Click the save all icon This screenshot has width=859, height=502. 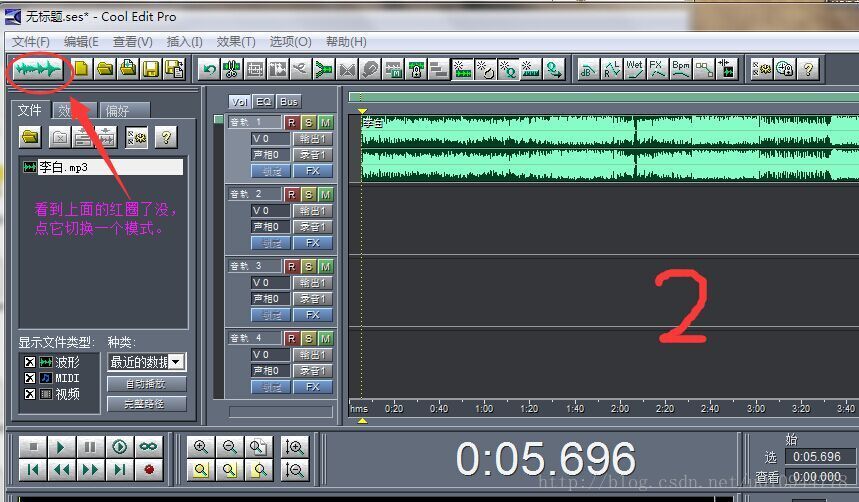coord(174,69)
